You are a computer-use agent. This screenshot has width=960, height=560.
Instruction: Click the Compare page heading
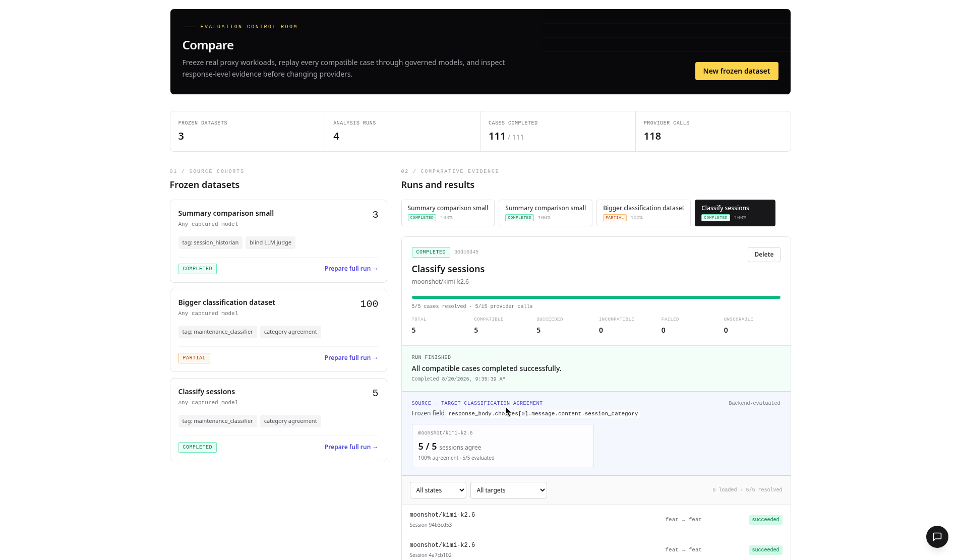[208, 45]
